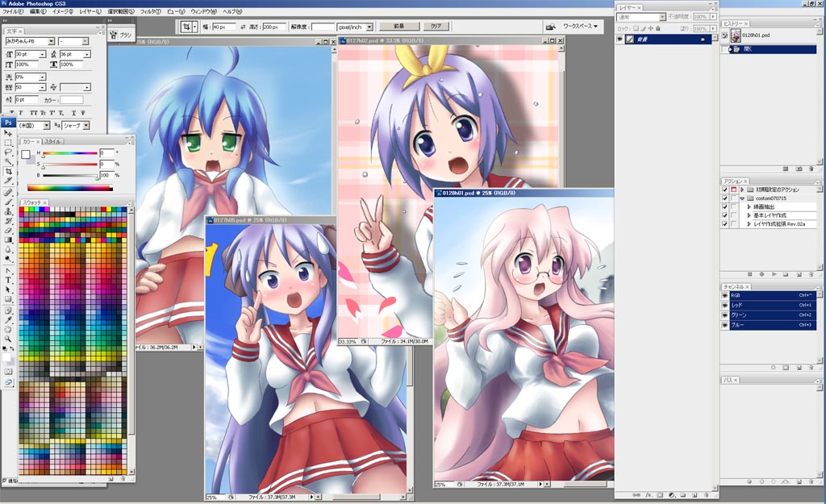Click the クリア button in options bar
The height and width of the screenshot is (504, 826).
[x=436, y=27]
